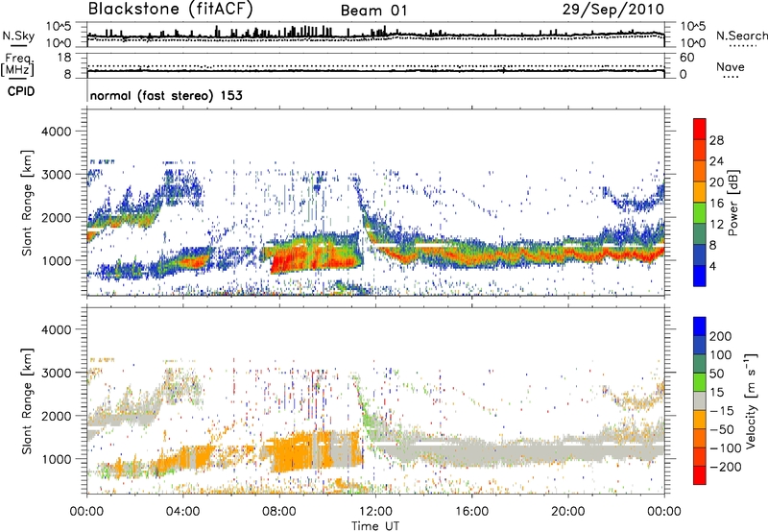Click the "Velocity [m s-1]" colorbar label
Image resolution: width=768 pixels, height=532 pixels.
[751, 400]
